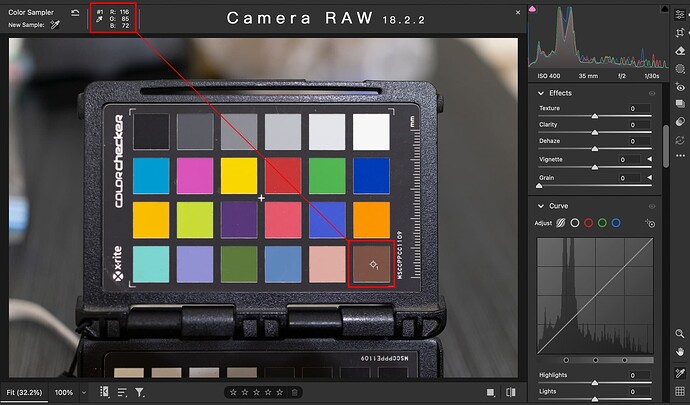Screen dimensions: 690x405
Task: Select the point curve white circle channel
Action: click(x=575, y=223)
